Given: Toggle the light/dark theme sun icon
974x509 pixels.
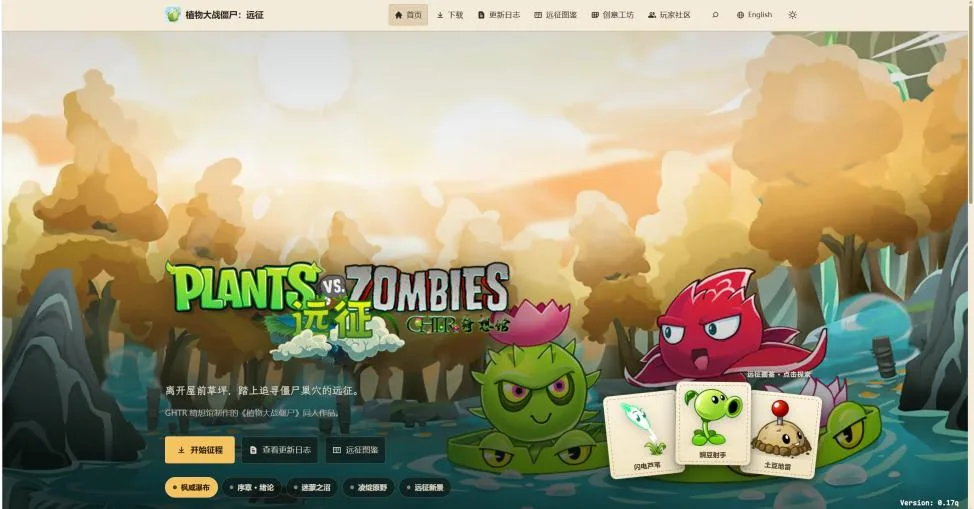Looking at the screenshot, I should 792,15.
